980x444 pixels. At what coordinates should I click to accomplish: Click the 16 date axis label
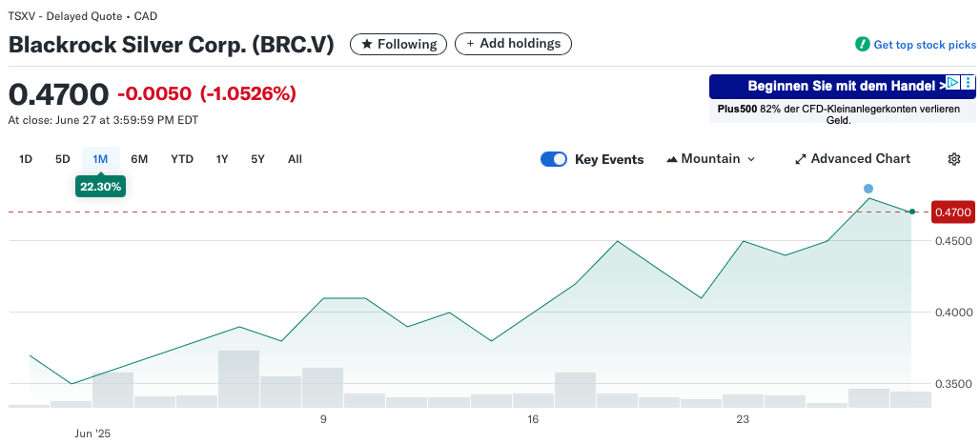533,419
